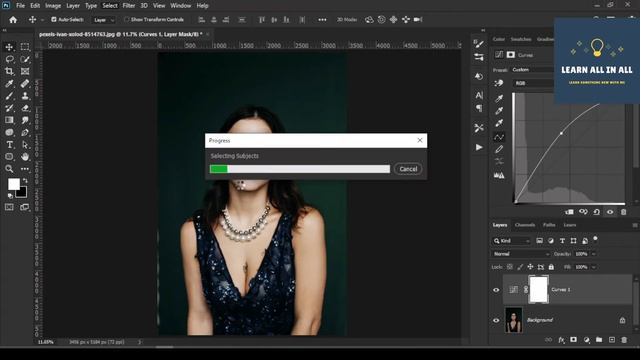
Task: Click the Home icon in options bar
Action: click(x=13, y=20)
